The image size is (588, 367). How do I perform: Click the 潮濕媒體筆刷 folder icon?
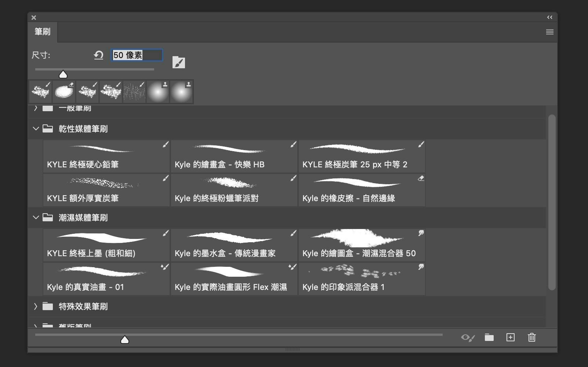[x=48, y=217]
